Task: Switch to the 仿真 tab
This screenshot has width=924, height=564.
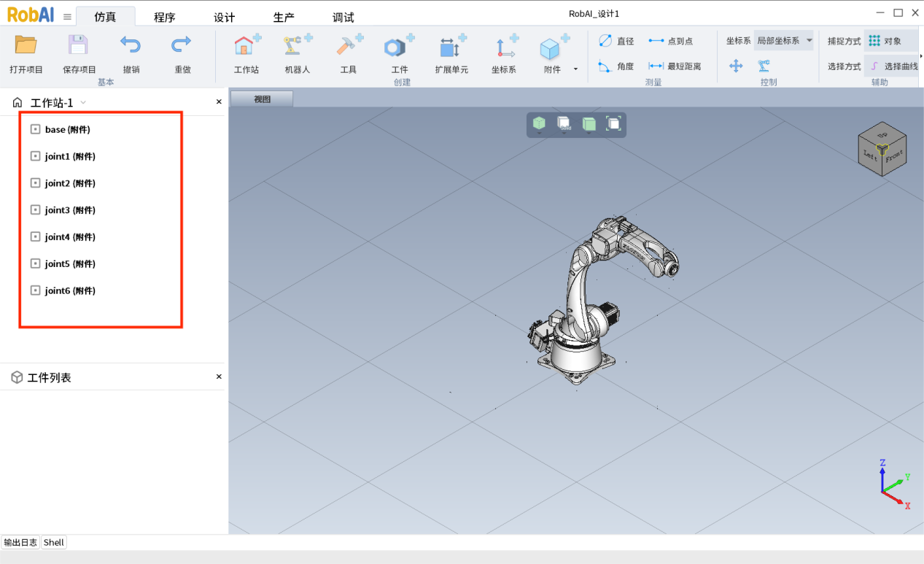Action: tap(105, 17)
